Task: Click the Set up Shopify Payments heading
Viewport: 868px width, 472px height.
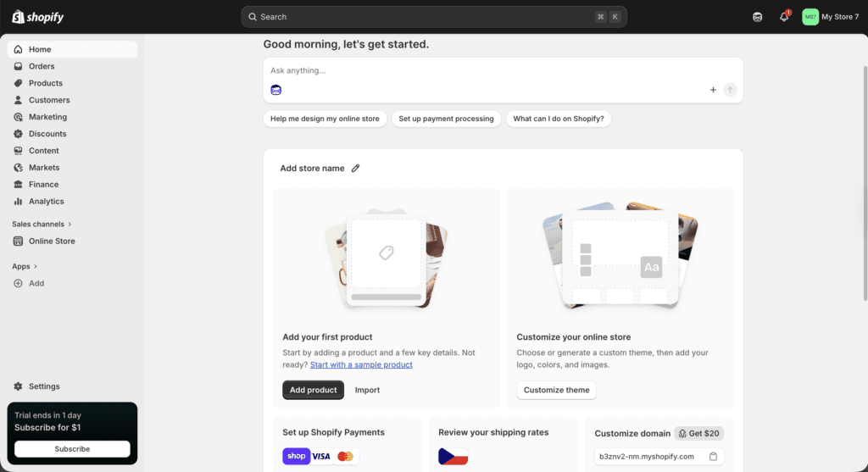Action: [x=333, y=432]
